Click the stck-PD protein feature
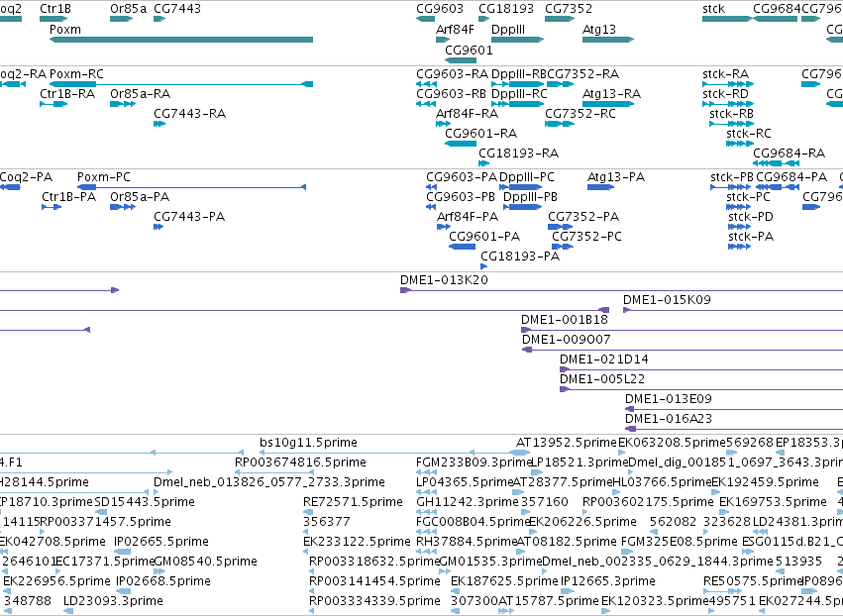This screenshot has width=843, height=616. pos(739,227)
